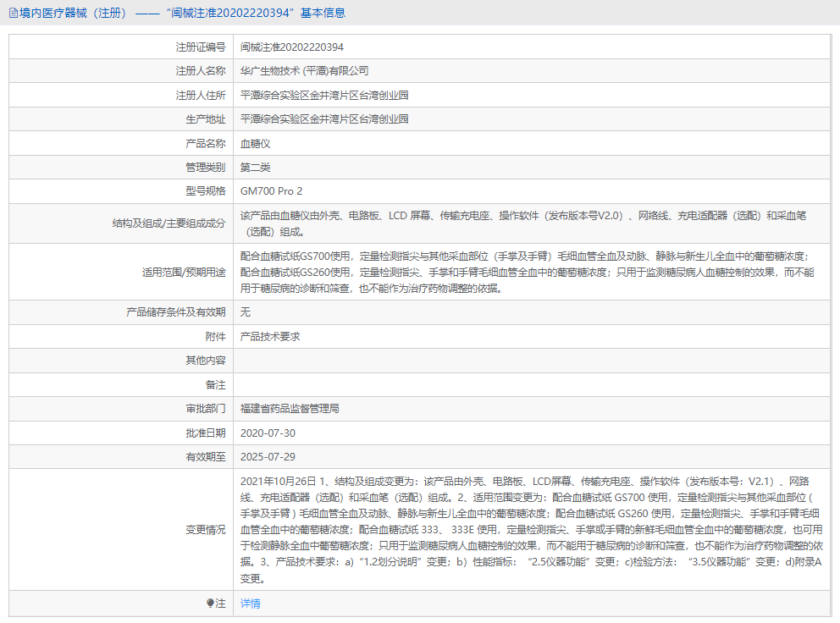Click the 备注 row label
The height and width of the screenshot is (623, 840).
point(216,384)
